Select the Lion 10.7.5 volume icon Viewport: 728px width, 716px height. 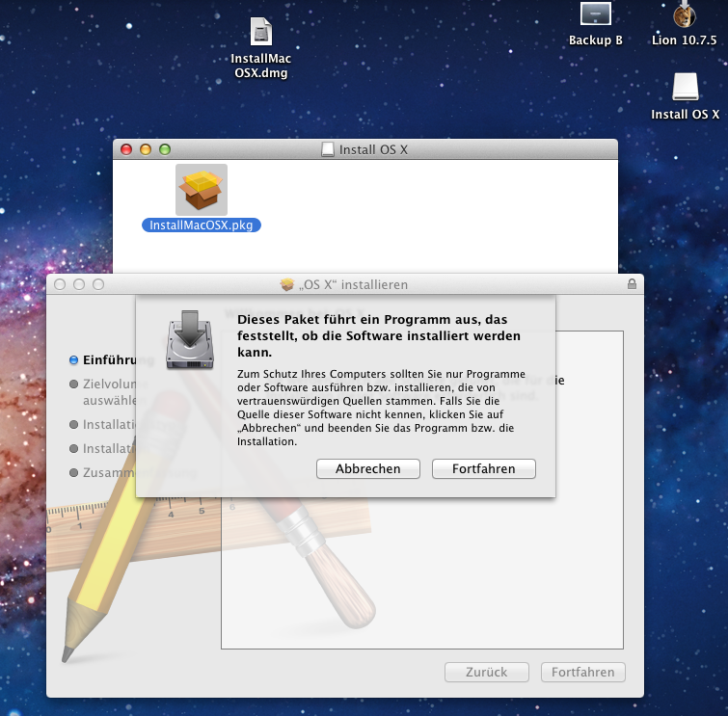[x=685, y=13]
